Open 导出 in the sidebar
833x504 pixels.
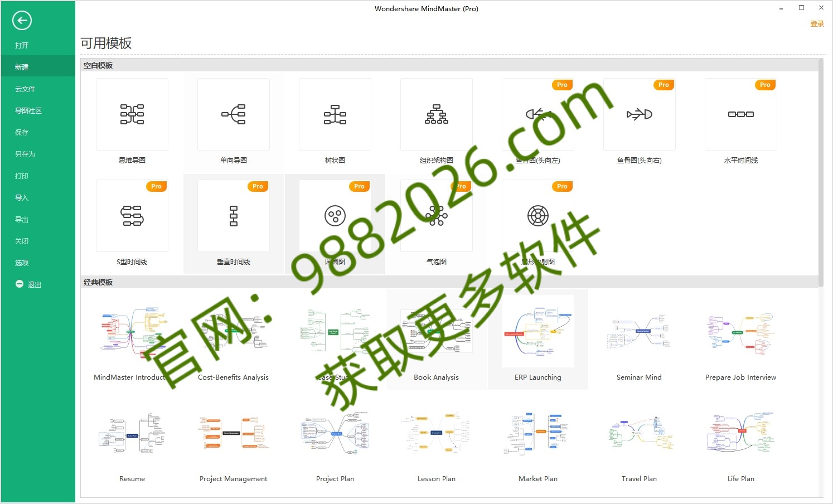click(22, 219)
